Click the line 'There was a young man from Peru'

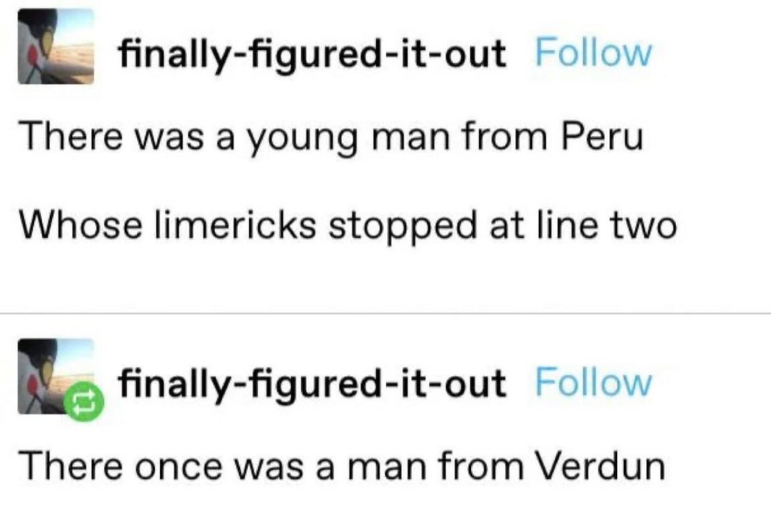coord(331,138)
